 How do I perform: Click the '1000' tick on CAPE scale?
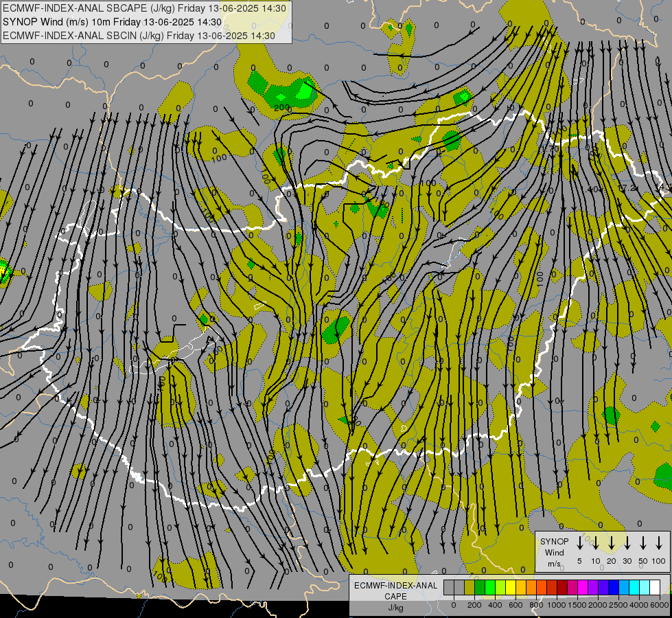click(x=557, y=605)
